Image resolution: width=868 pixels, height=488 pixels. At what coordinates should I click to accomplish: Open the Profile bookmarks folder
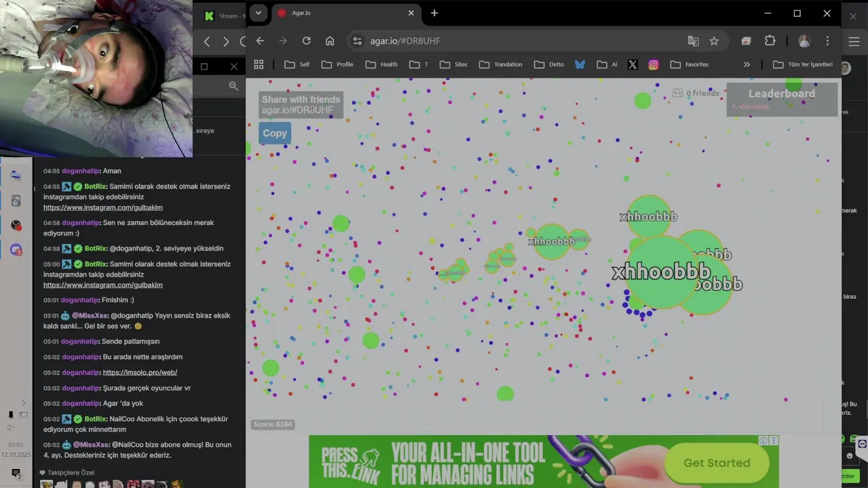pyautogui.click(x=338, y=64)
